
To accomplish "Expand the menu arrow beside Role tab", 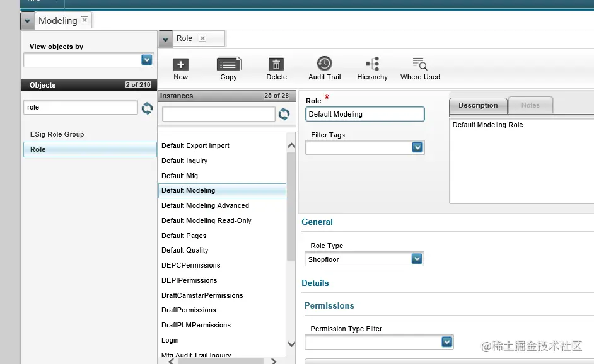I will 165,39.
